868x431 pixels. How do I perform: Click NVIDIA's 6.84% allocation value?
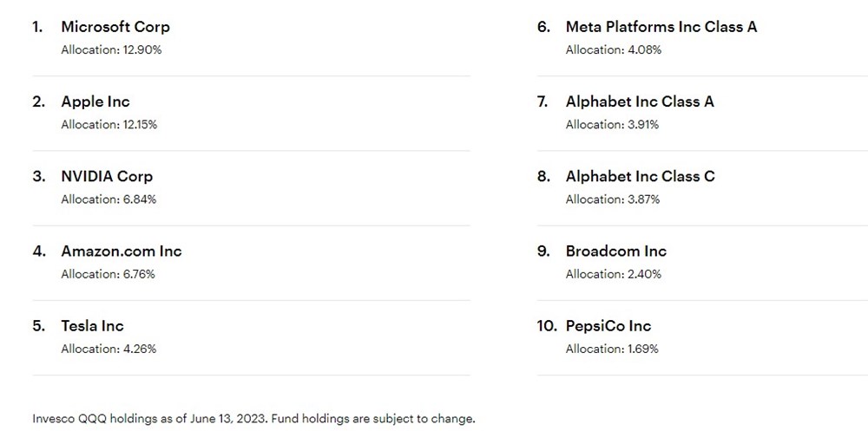point(108,199)
